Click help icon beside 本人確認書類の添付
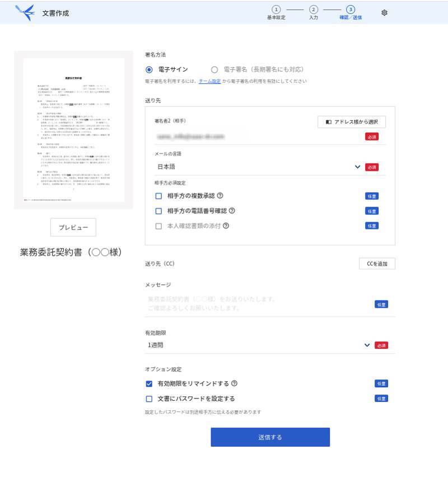The width and height of the screenshot is (448, 478). [226, 226]
